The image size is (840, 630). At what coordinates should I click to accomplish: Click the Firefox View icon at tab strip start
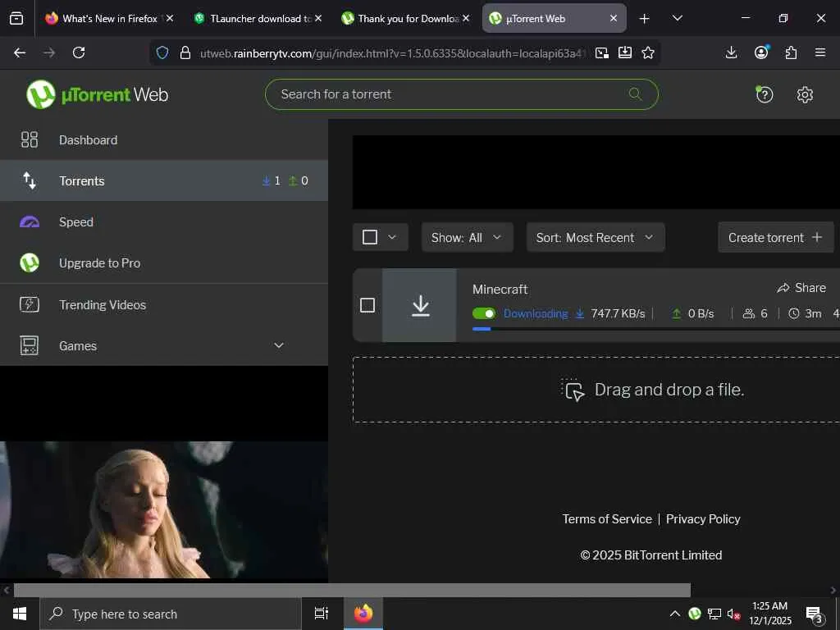(16, 18)
